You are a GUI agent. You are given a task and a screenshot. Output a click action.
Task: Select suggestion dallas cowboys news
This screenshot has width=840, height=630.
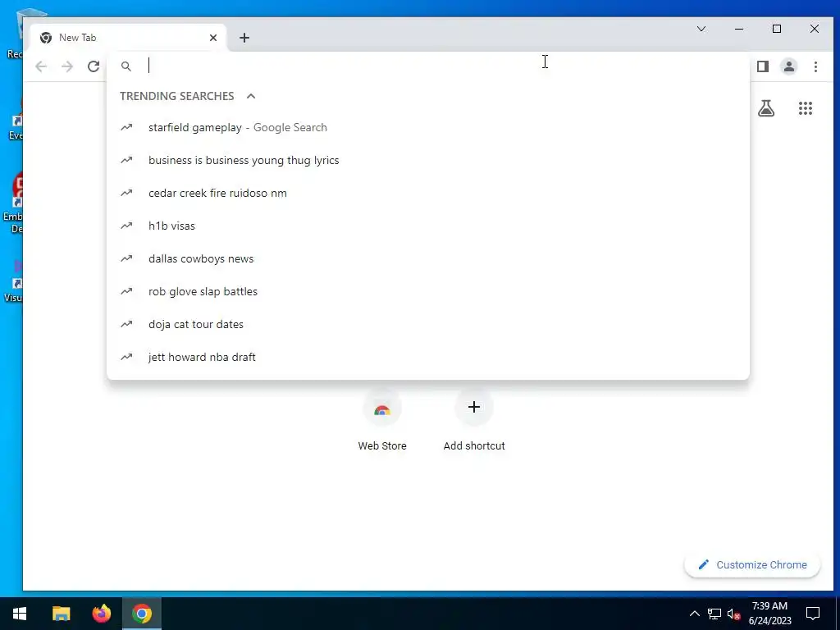[428, 258]
